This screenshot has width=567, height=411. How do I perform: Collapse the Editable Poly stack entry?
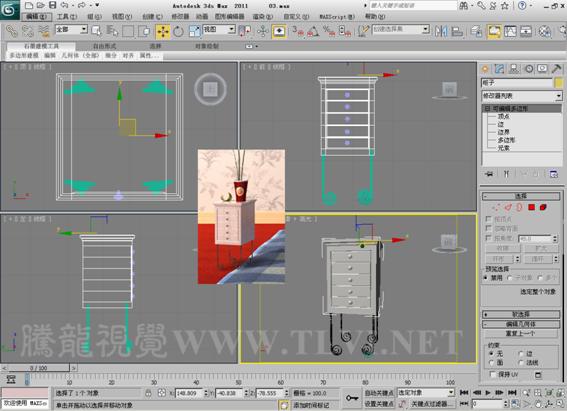coord(487,108)
